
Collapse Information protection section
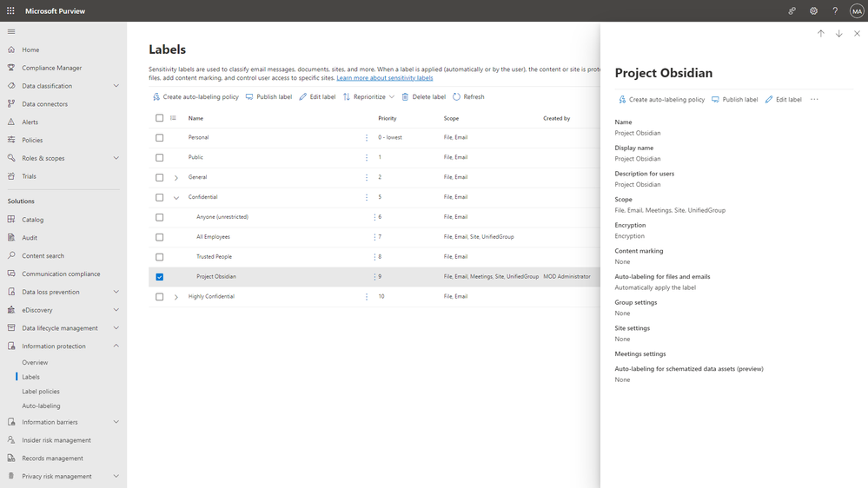click(116, 346)
